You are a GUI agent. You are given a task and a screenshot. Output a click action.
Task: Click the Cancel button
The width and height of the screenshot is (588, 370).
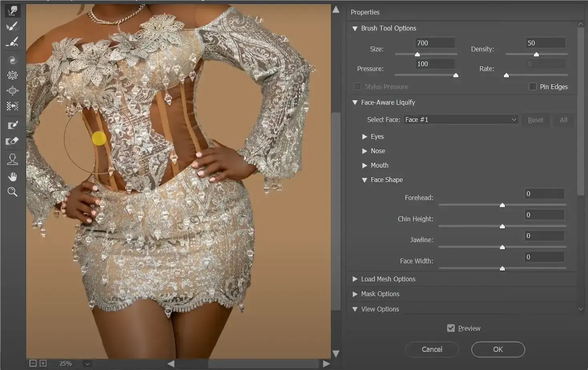[432, 350]
